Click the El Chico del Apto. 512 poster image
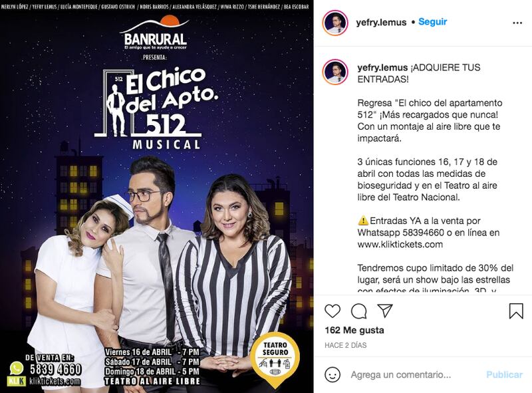 [x=156, y=197]
